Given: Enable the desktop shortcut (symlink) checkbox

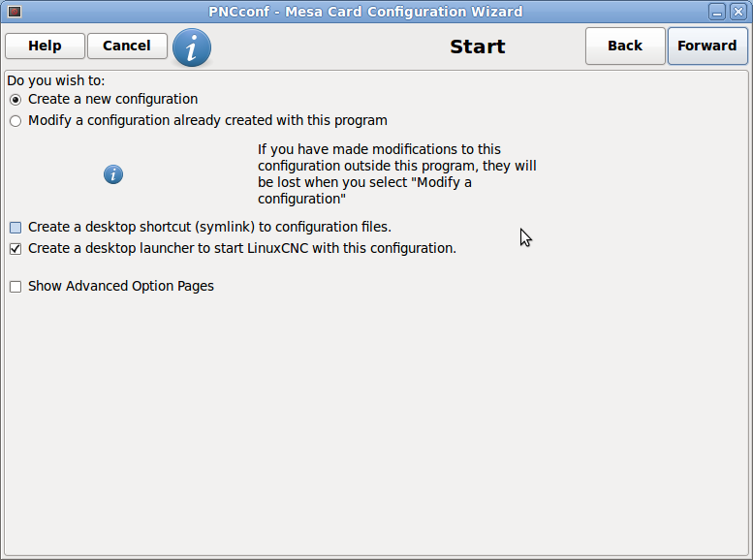Looking at the screenshot, I should coord(16,227).
